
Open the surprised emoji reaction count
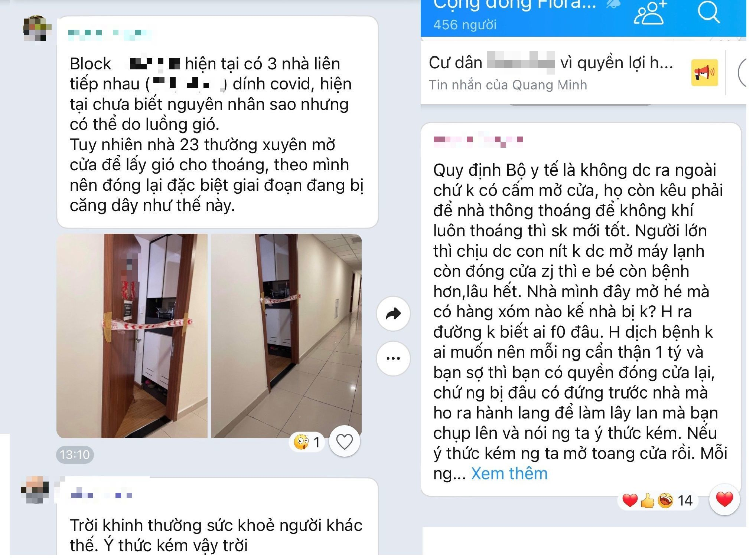[x=307, y=442]
